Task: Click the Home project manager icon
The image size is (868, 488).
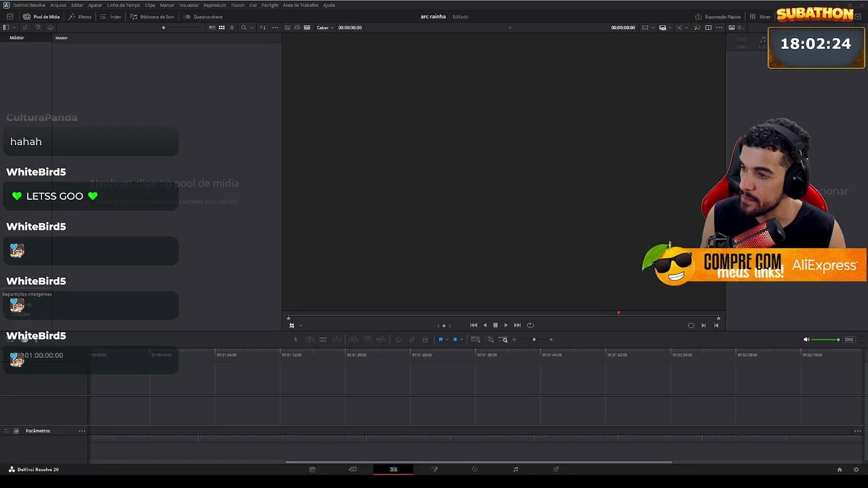Action: (840, 469)
